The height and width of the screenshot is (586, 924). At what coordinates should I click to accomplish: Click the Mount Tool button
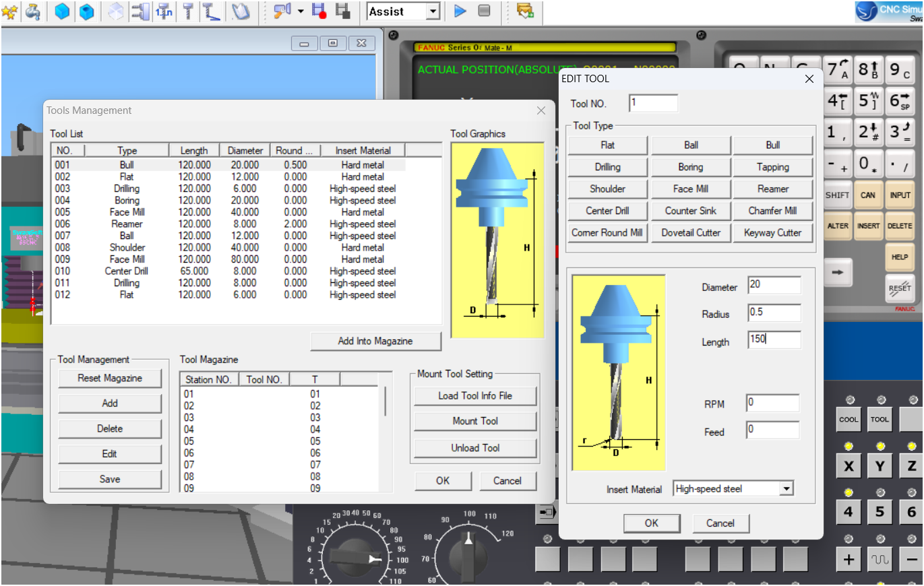click(x=475, y=421)
